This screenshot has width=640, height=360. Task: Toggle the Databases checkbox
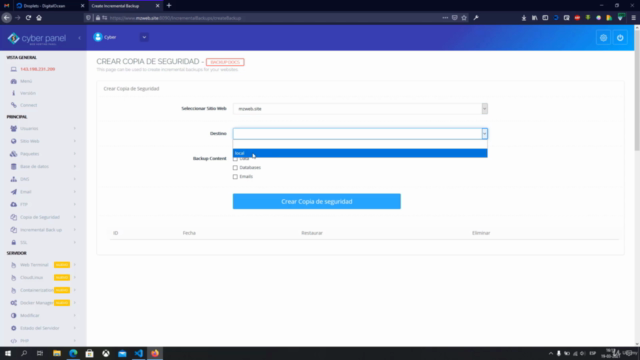point(235,168)
